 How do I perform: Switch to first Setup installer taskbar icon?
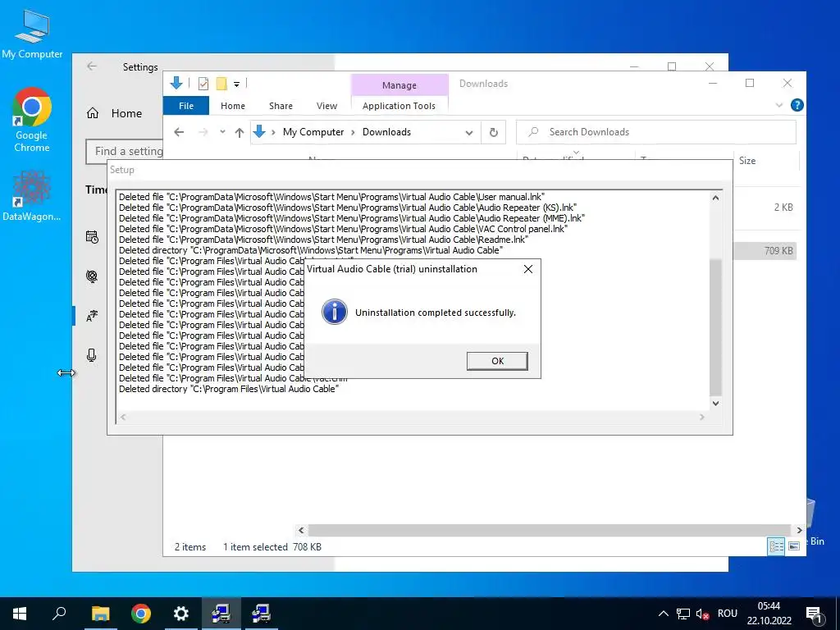click(221, 614)
